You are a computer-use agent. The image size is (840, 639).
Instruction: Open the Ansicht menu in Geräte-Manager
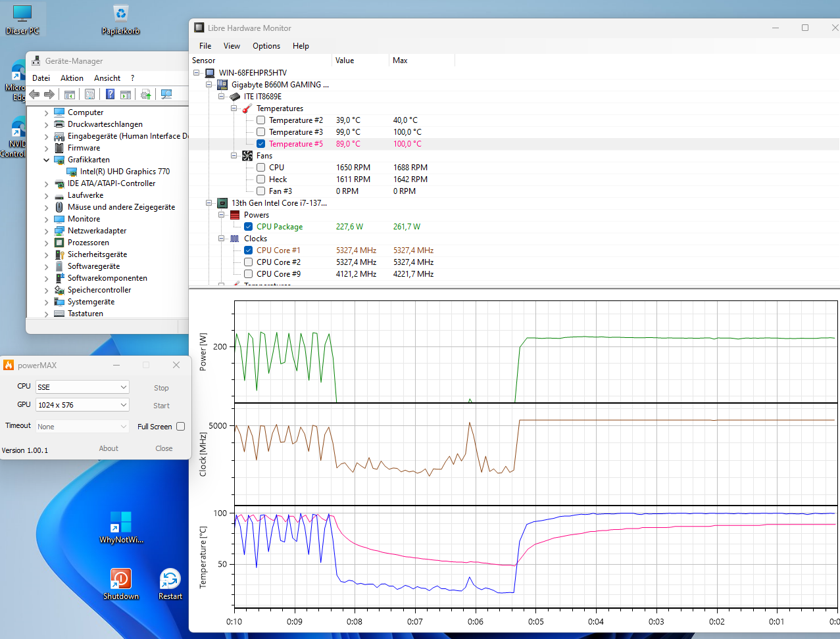107,78
